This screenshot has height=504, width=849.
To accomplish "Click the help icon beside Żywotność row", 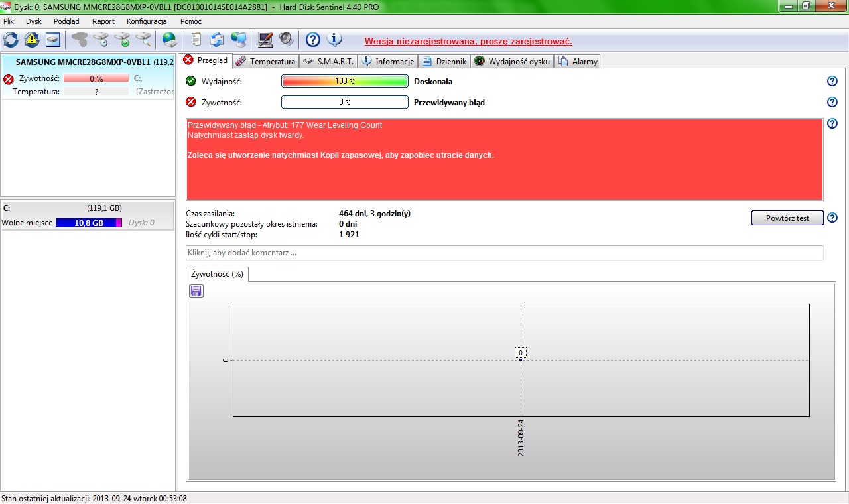I will pyautogui.click(x=832, y=102).
